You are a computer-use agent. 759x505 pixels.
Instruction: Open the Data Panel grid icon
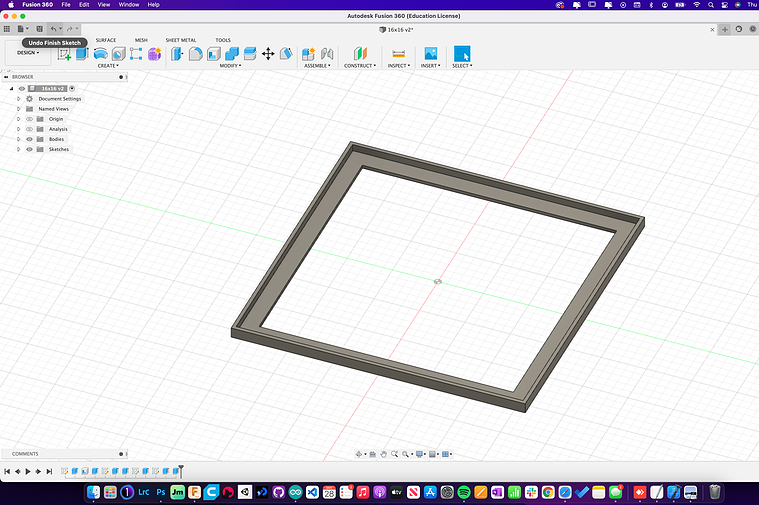pyautogui.click(x=7, y=29)
